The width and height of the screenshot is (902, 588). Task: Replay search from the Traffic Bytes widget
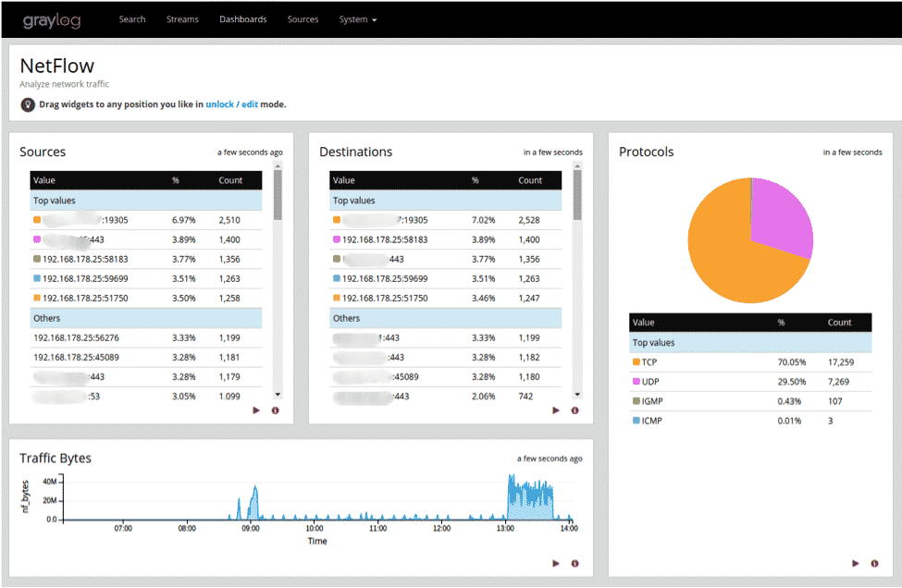(556, 563)
